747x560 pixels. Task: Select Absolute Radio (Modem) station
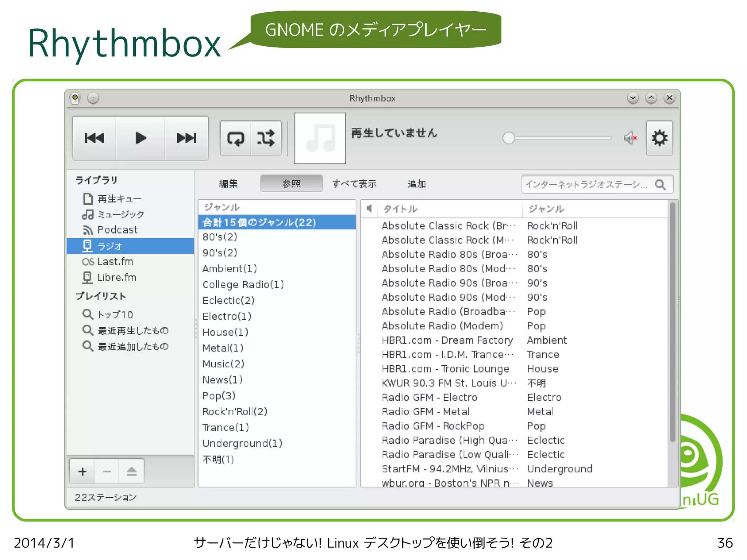point(514,326)
